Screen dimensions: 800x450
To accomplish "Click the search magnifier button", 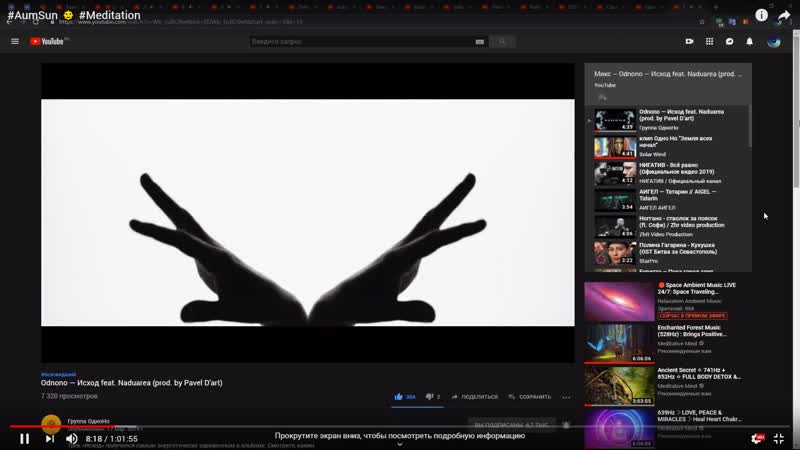I will (x=502, y=42).
